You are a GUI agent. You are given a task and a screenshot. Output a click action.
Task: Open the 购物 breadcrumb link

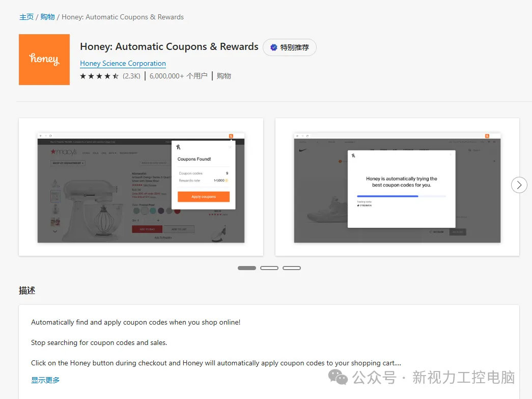click(47, 17)
